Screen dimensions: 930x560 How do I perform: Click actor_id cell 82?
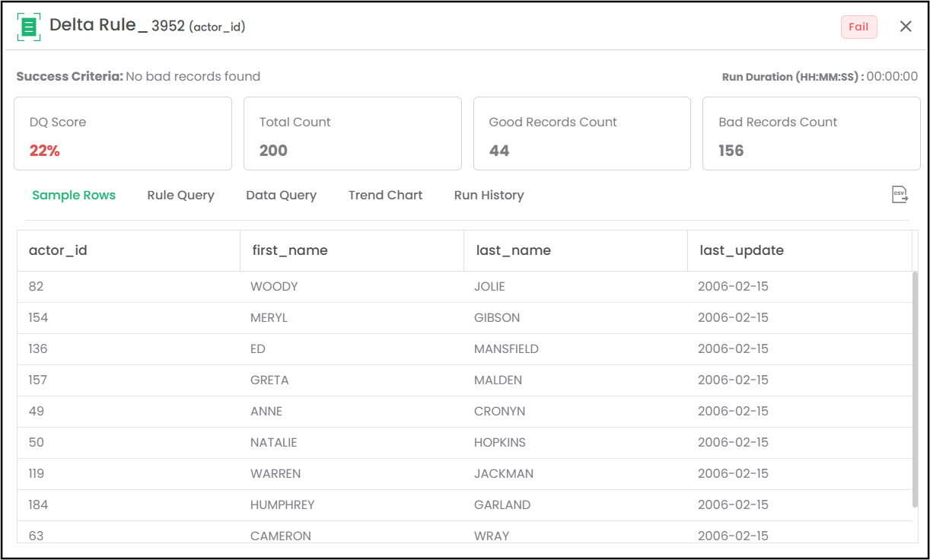[129, 287]
